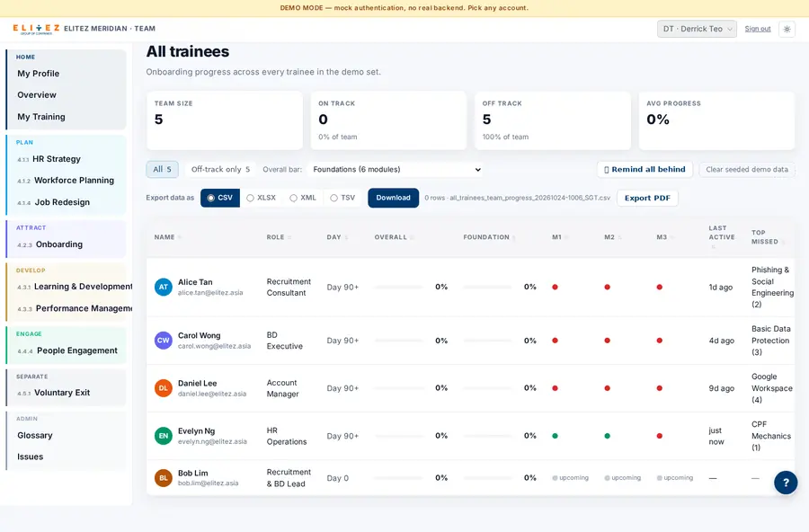Open the Overall bar Foundations dropdown
809x532 pixels.
[396, 169]
